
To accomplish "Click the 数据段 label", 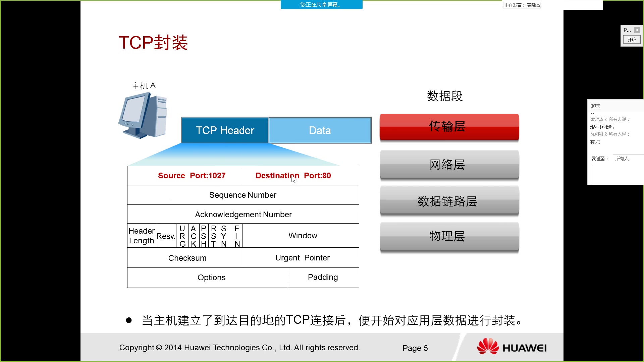I will [x=445, y=96].
